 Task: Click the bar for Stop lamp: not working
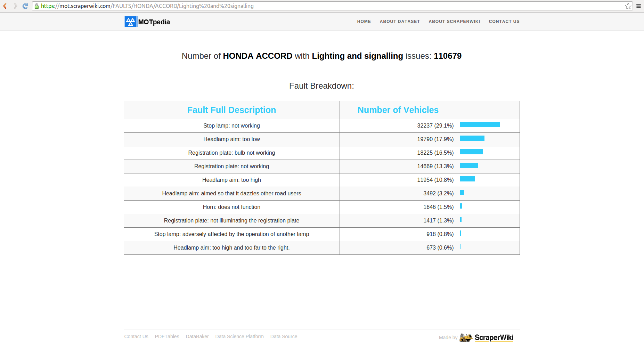(x=480, y=124)
